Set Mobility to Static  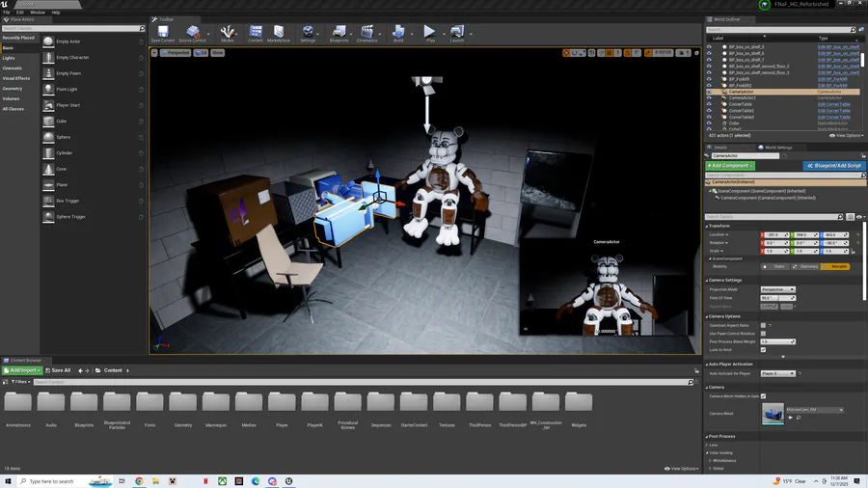pyautogui.click(x=775, y=267)
